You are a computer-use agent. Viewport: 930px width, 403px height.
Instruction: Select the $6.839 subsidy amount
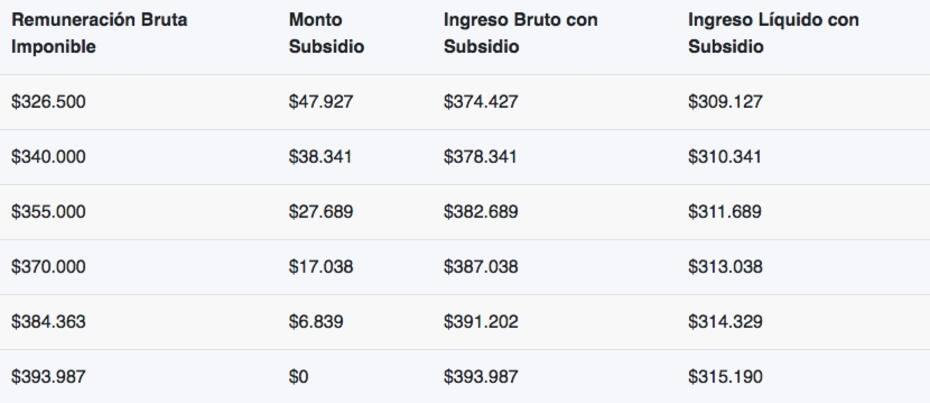click(316, 322)
